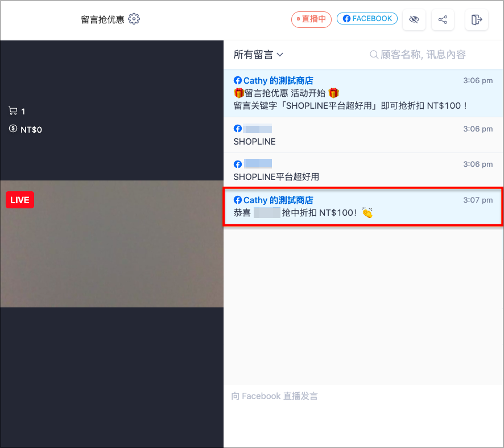Expand the 所有留言 comment filter dropdown
504x448 pixels.
[x=258, y=55]
